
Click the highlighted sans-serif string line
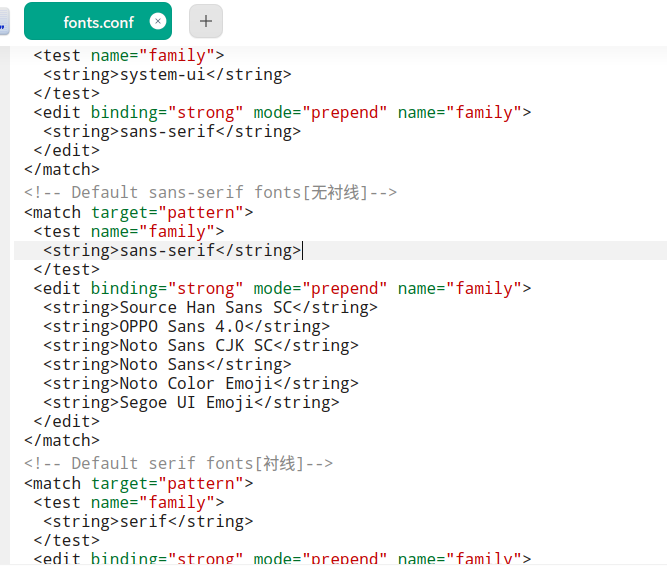pos(172,250)
